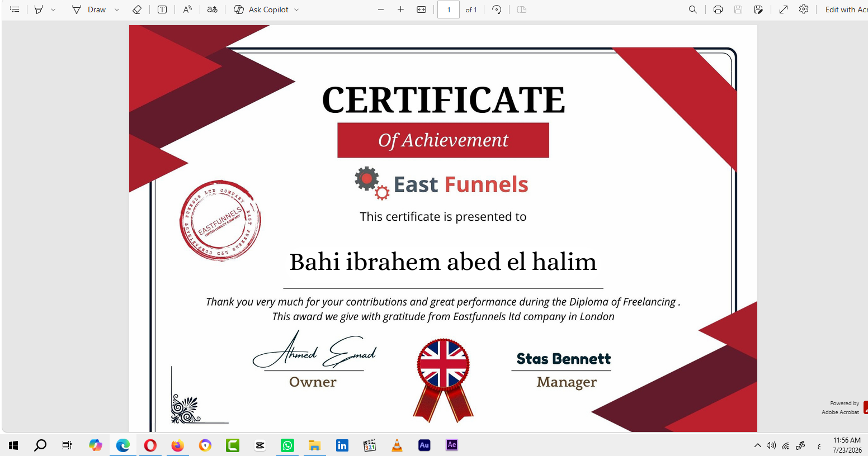Image resolution: width=868 pixels, height=456 pixels.
Task: Rotate the PDF page
Action: click(497, 9)
